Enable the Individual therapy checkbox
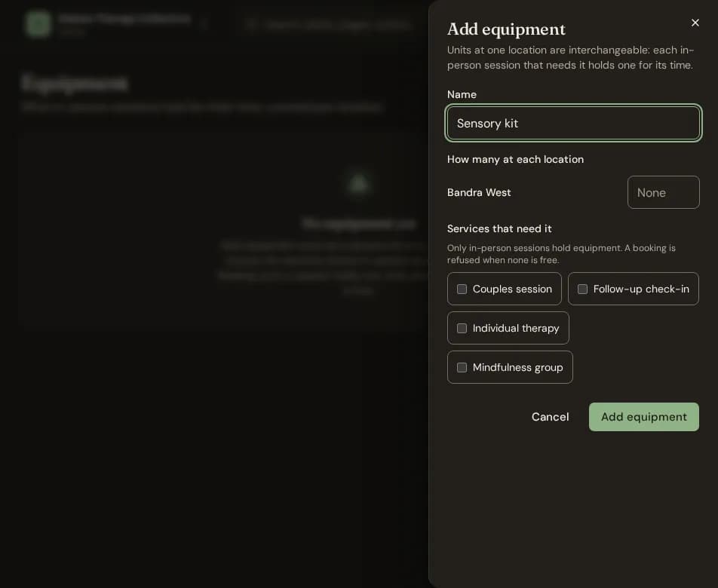The width and height of the screenshot is (718, 588). click(x=462, y=329)
